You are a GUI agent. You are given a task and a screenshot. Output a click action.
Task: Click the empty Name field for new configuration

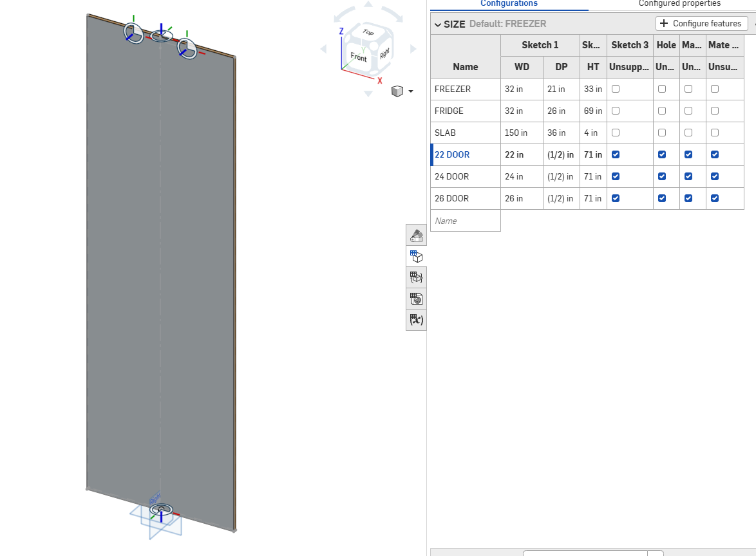[466, 221]
